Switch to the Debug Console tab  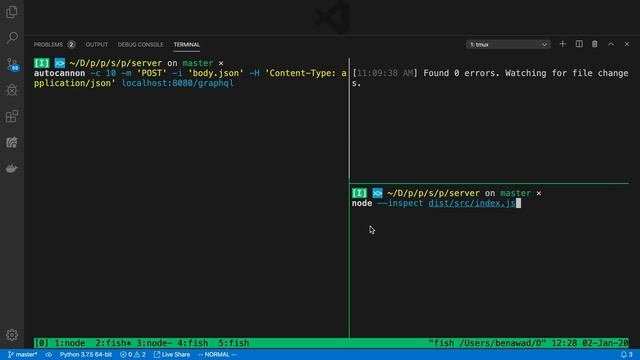coord(140,44)
